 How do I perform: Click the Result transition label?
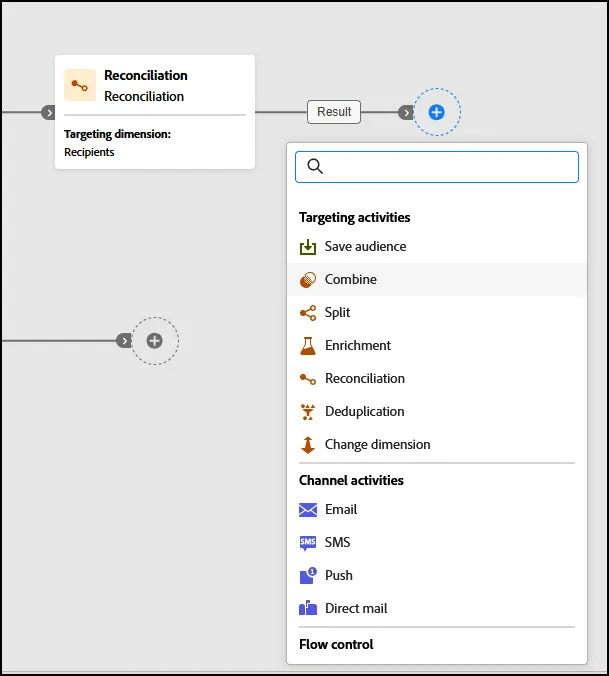(334, 112)
